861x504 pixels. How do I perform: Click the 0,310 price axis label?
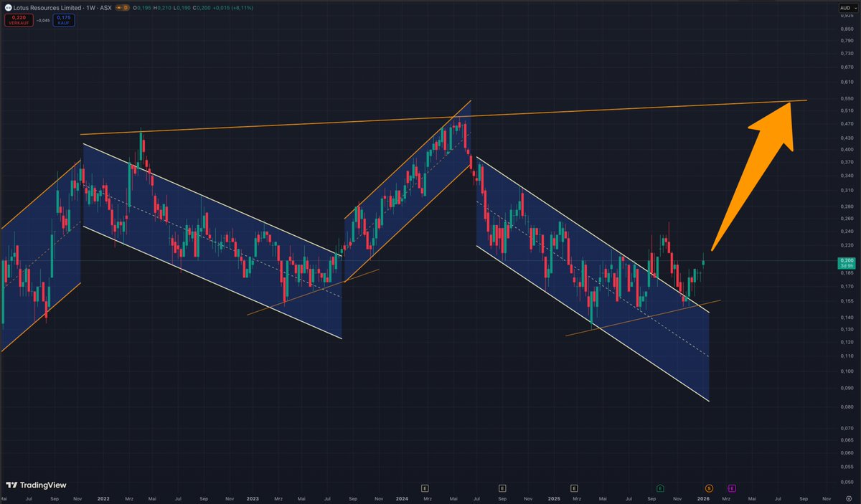846,190
